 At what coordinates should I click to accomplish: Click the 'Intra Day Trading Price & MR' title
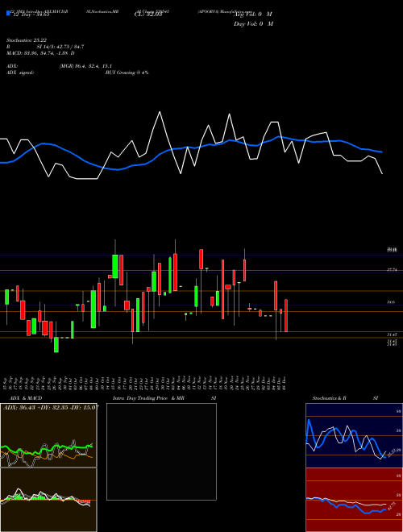click(148, 398)
